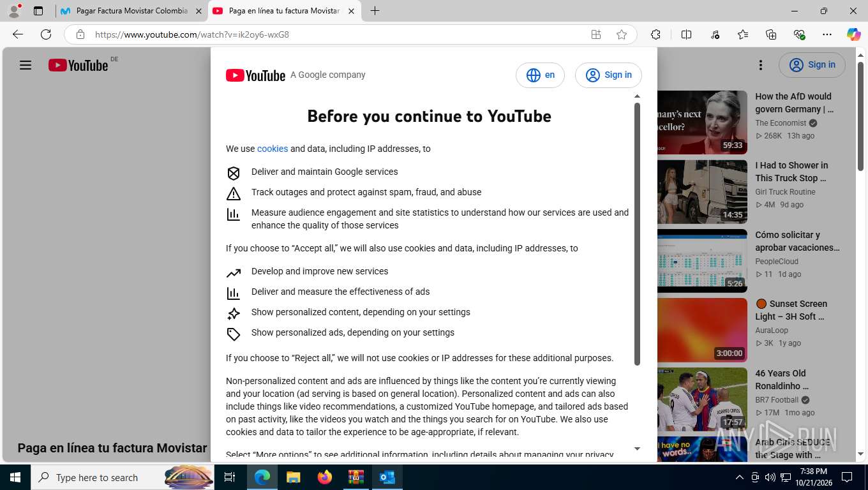This screenshot has height=490, width=868.
Task: Click the address bar URL field
Action: pyautogui.click(x=335, y=34)
